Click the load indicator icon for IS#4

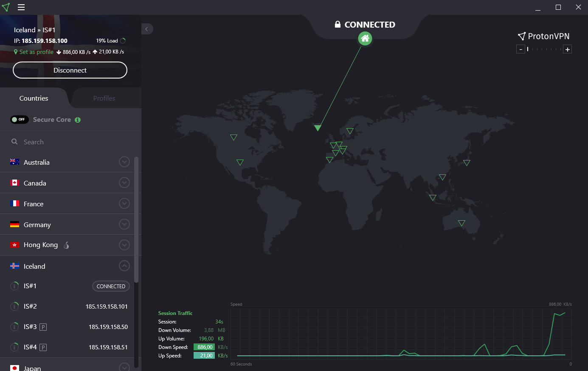pos(14,347)
